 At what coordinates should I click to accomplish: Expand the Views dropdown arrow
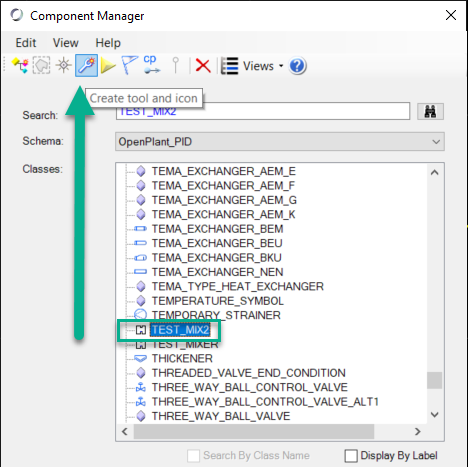pyautogui.click(x=281, y=66)
